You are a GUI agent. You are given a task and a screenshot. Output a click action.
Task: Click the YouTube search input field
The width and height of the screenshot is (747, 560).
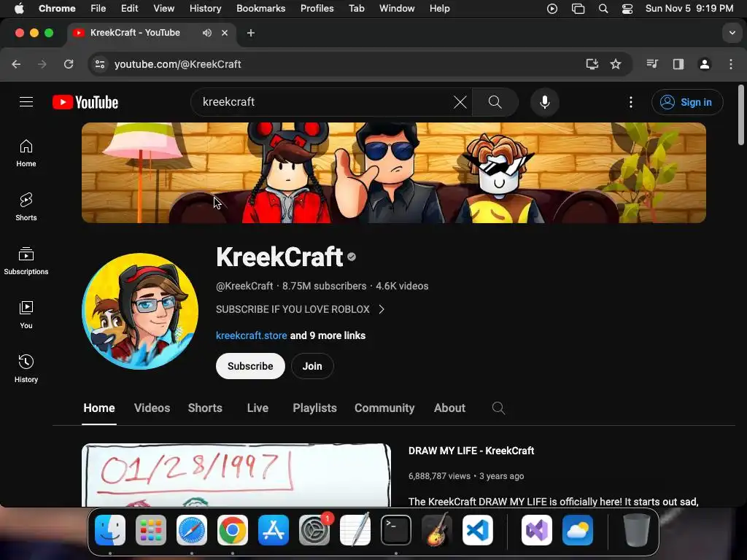[324, 102]
